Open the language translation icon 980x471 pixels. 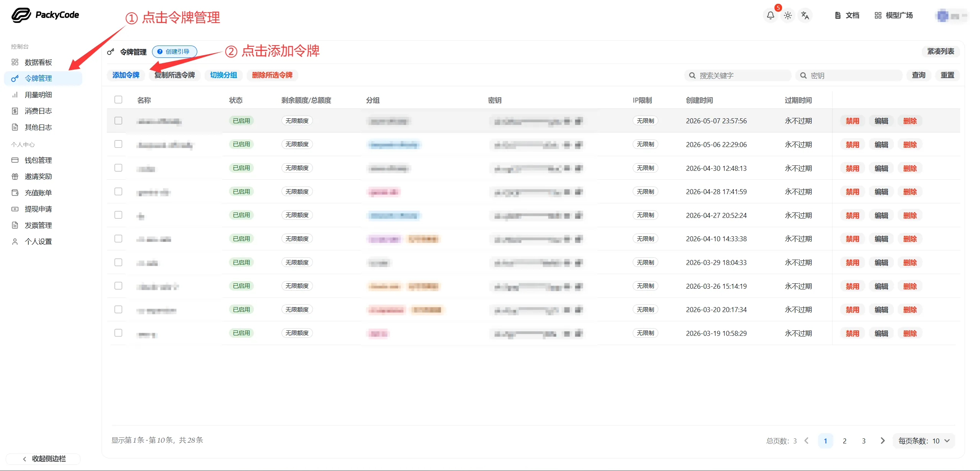pos(805,16)
